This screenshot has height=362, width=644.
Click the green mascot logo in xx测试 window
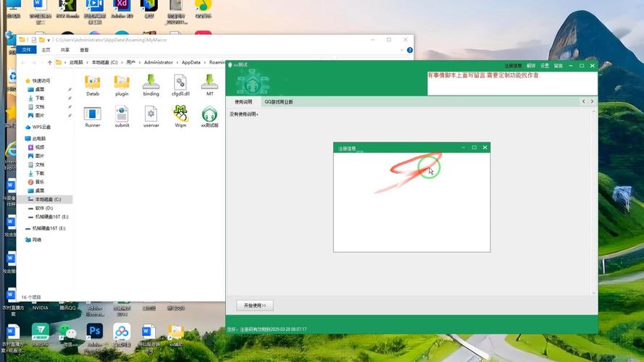pos(253,82)
